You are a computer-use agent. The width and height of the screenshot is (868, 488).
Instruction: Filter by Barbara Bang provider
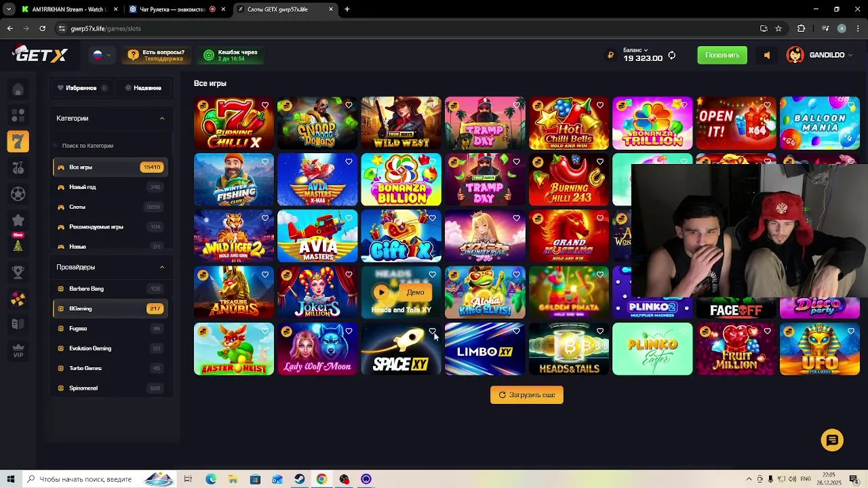(x=110, y=289)
